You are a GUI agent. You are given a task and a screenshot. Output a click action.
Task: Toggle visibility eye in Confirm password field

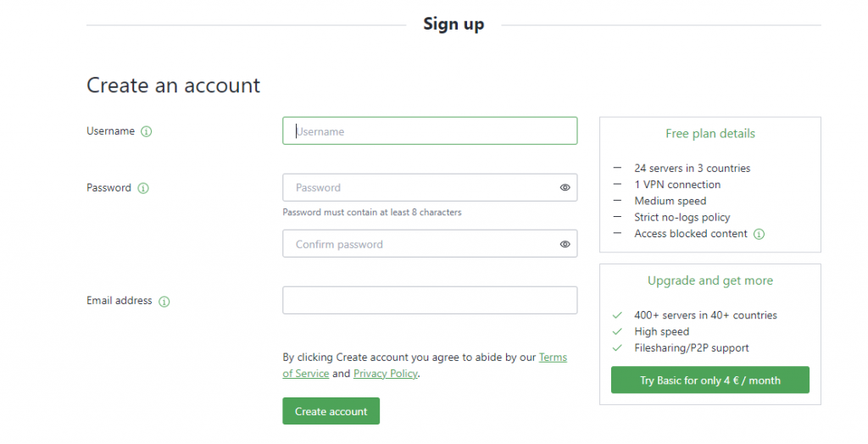point(565,244)
